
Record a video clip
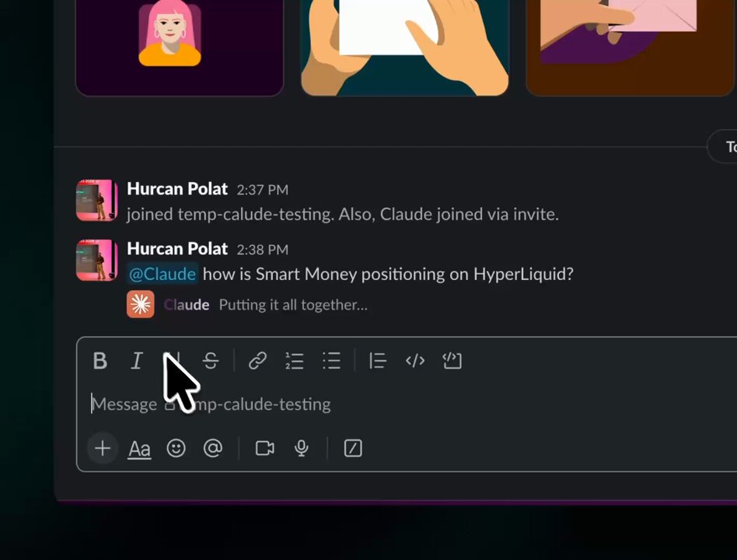pos(264,448)
